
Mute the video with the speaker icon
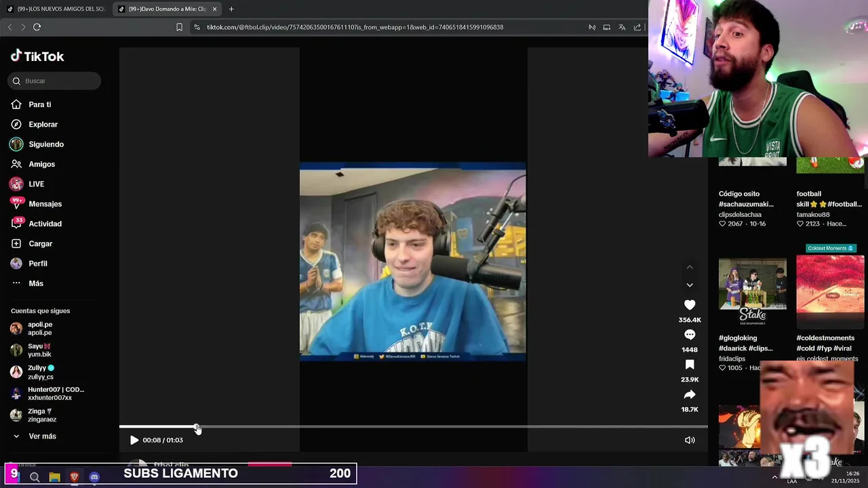(x=690, y=440)
